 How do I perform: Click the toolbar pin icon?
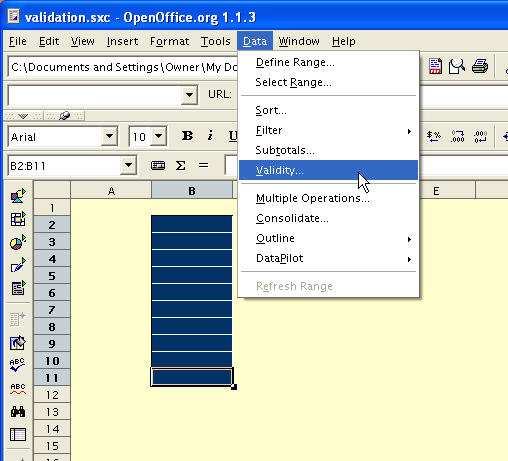[x=64, y=116]
